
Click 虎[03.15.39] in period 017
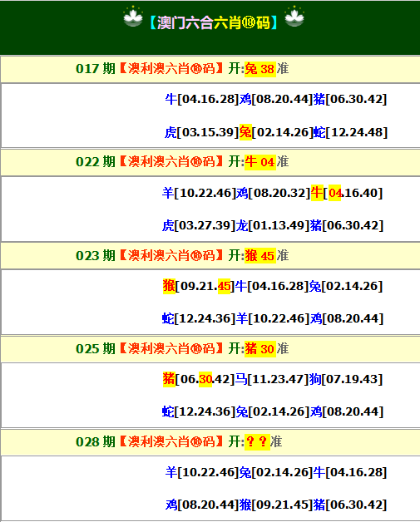tap(202, 132)
